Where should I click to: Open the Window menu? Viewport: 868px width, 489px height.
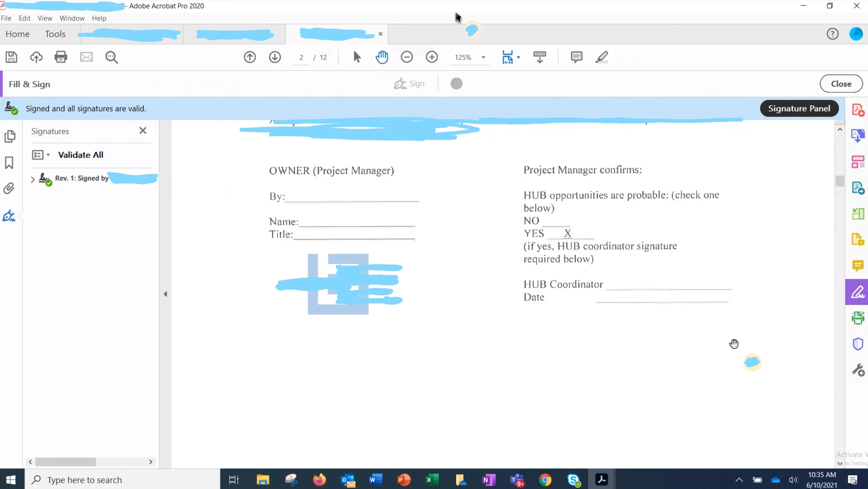pos(72,18)
